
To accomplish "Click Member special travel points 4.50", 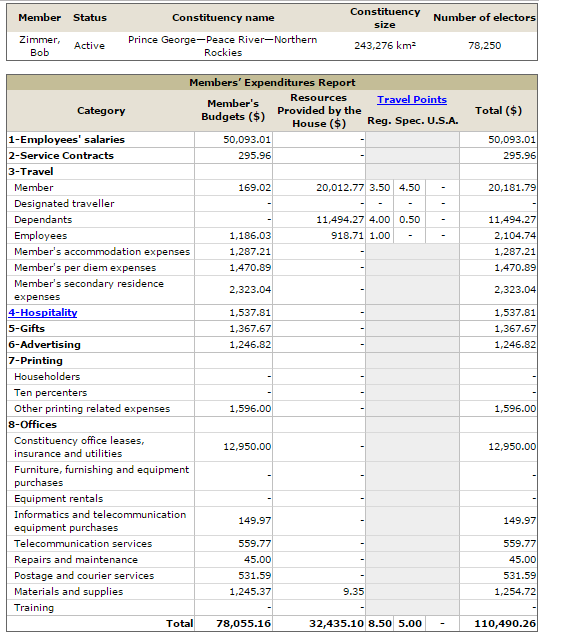I will pos(409,188).
